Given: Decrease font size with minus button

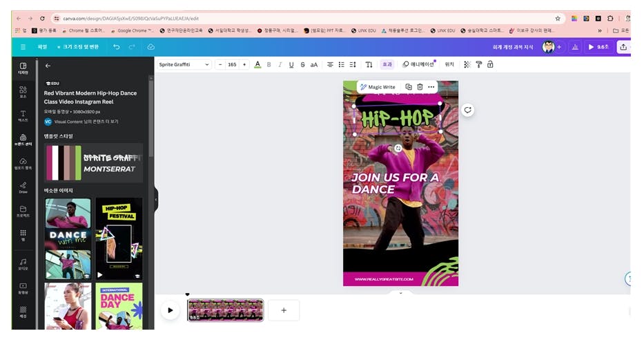Looking at the screenshot, I should pyautogui.click(x=220, y=64).
